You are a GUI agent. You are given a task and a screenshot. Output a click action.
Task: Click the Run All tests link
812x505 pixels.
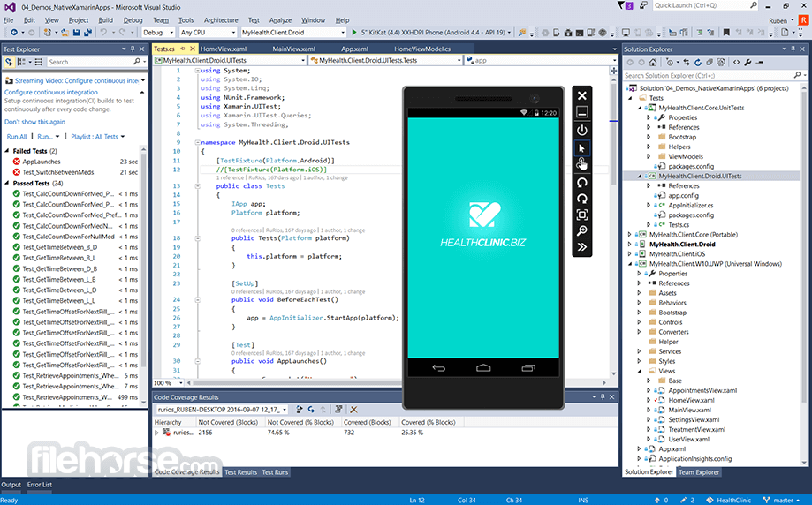(x=17, y=137)
